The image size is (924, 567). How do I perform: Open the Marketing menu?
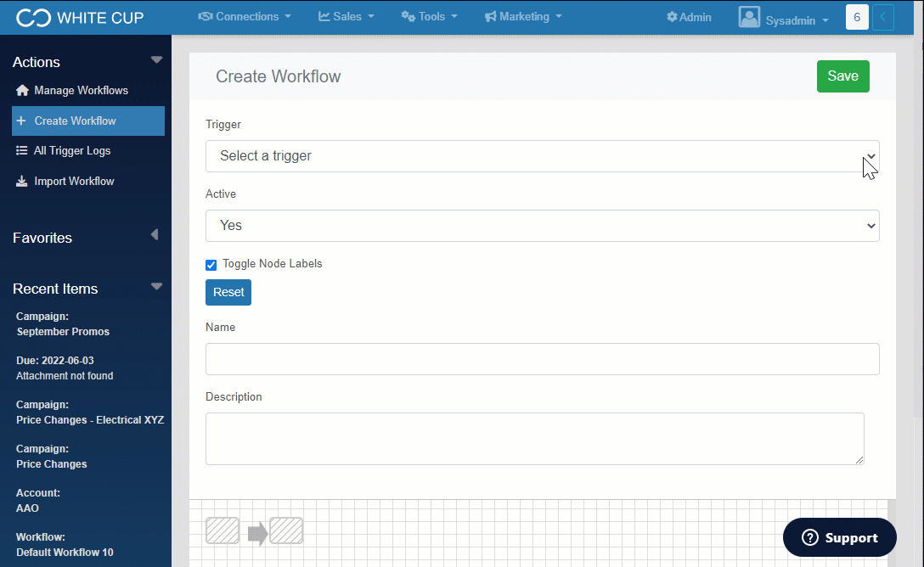click(523, 17)
